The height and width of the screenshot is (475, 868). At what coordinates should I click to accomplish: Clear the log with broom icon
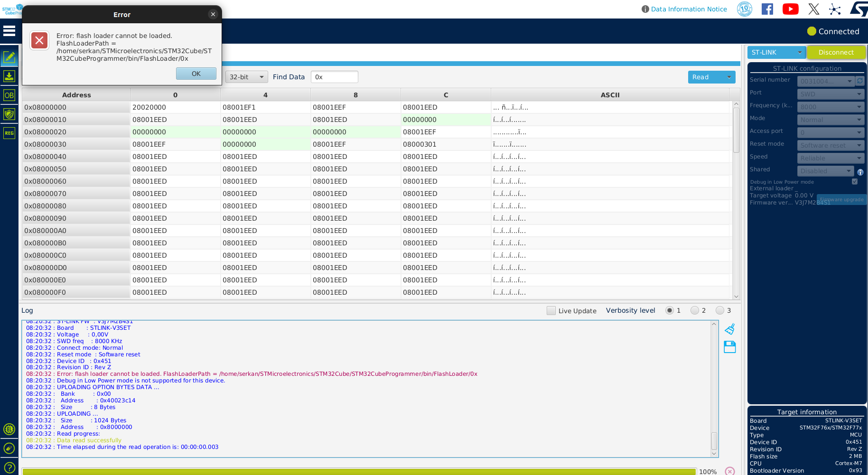pos(729,329)
